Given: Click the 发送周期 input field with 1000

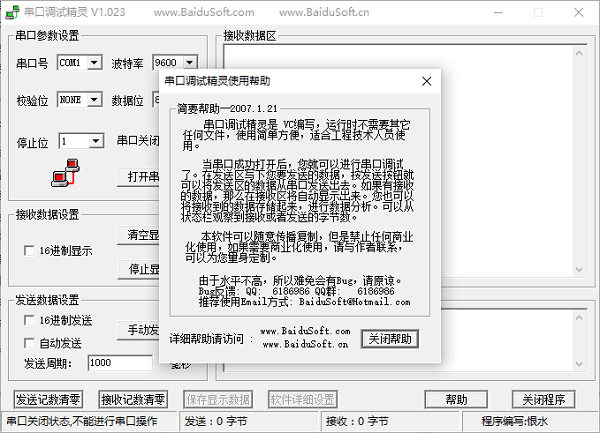Looking at the screenshot, I should [120, 363].
